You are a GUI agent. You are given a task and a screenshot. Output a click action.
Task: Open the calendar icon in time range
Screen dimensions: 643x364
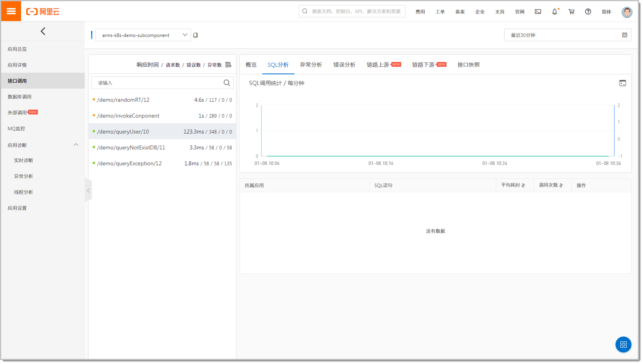pos(625,35)
